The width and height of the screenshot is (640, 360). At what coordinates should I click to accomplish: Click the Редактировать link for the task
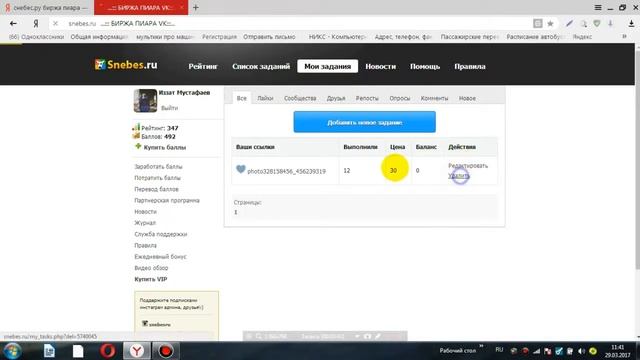click(x=468, y=166)
